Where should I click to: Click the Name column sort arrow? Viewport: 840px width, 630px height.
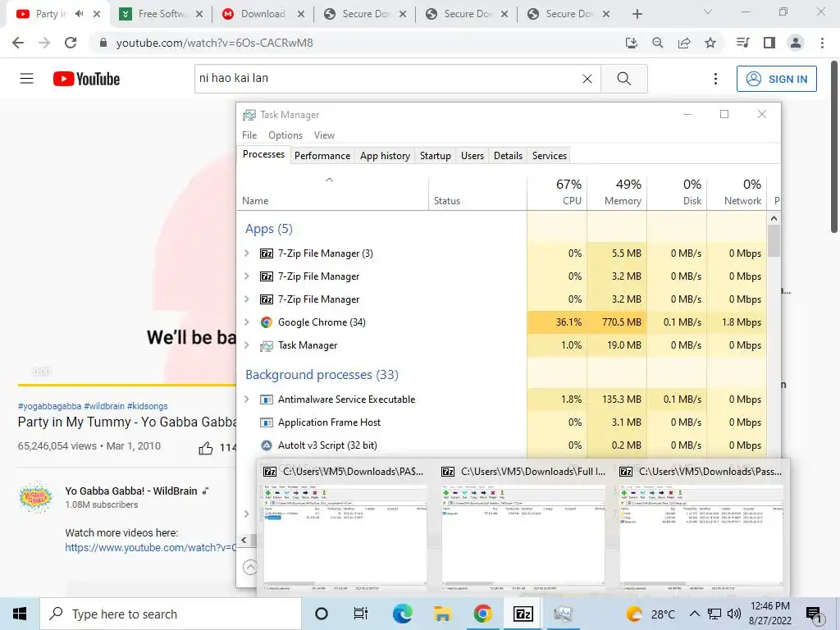329,180
